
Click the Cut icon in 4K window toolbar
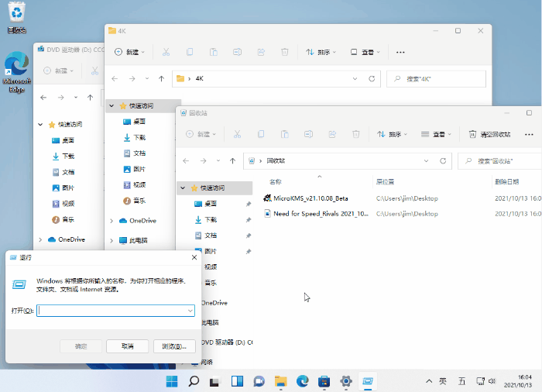click(165, 52)
